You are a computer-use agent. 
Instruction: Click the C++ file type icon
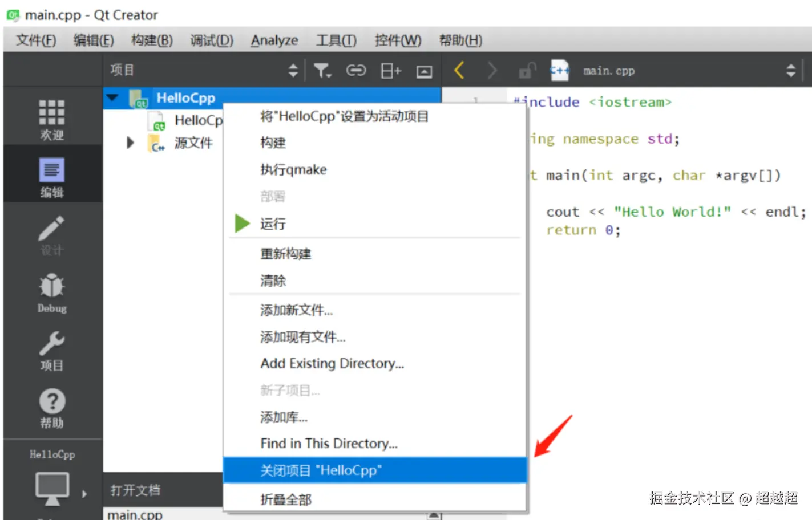click(x=559, y=71)
